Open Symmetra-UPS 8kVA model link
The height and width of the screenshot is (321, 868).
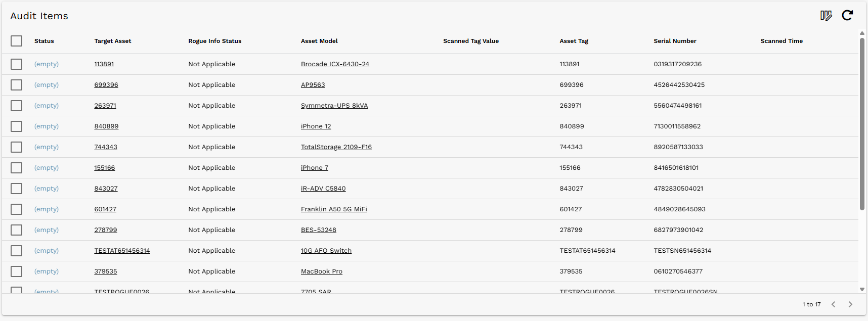[334, 106]
